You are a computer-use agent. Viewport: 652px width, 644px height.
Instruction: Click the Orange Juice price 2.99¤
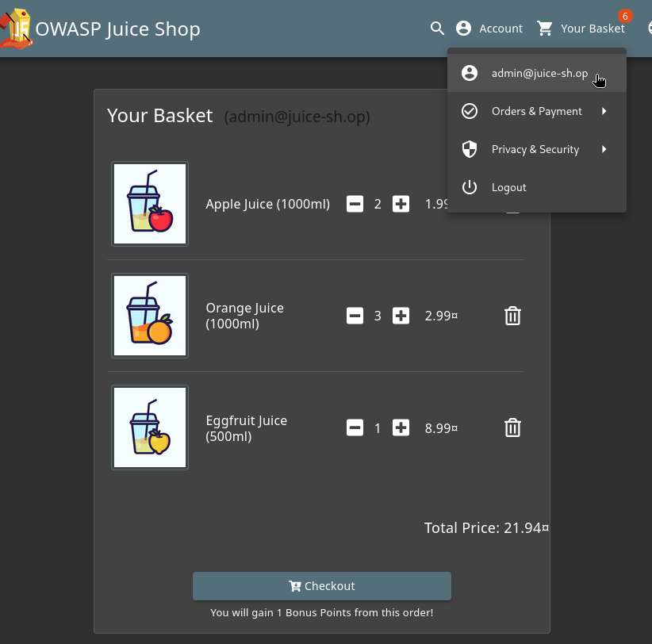point(441,316)
